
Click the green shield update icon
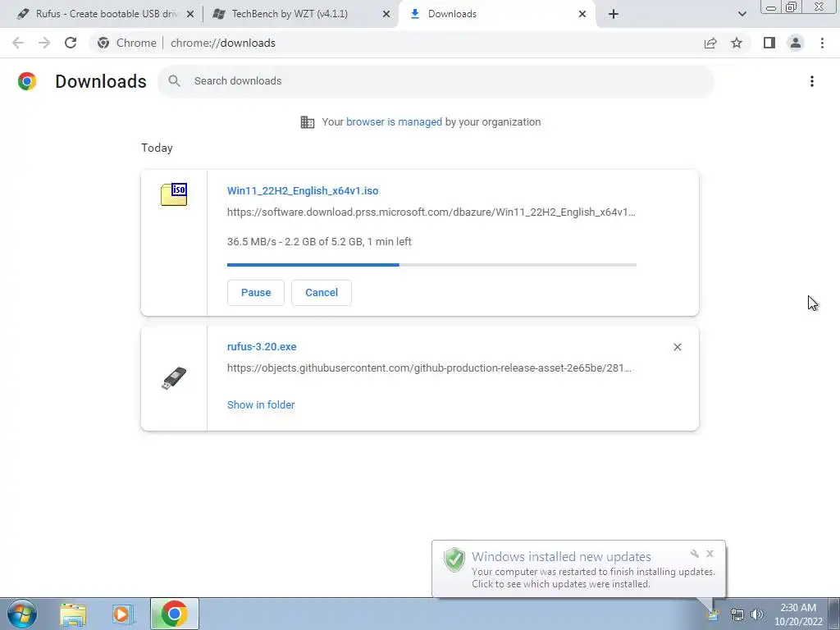coord(454,559)
